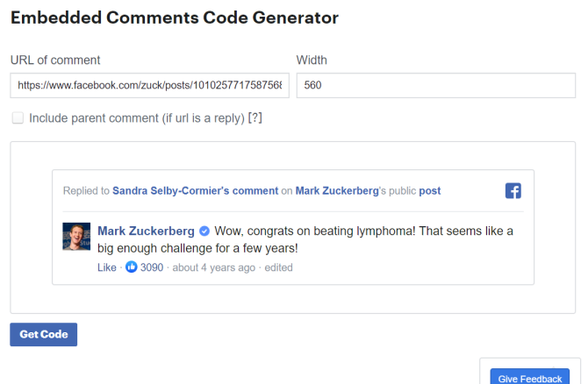Click the 'Include parent comment' label text
The image size is (588, 384).
[x=136, y=117]
